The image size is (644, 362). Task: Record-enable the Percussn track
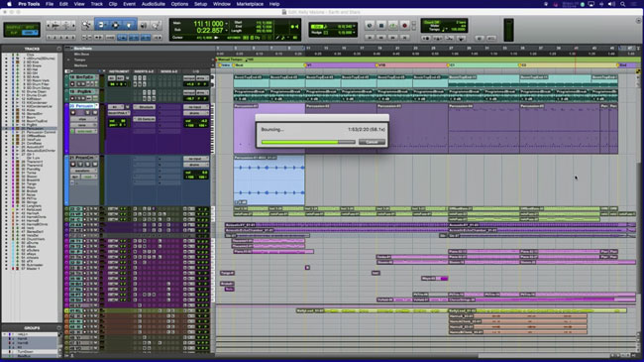coord(73,113)
